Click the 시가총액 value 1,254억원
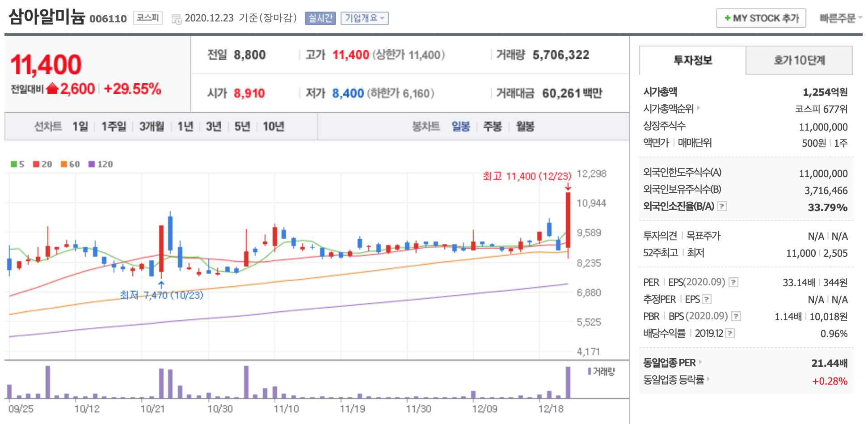The height and width of the screenshot is (424, 868). (825, 92)
